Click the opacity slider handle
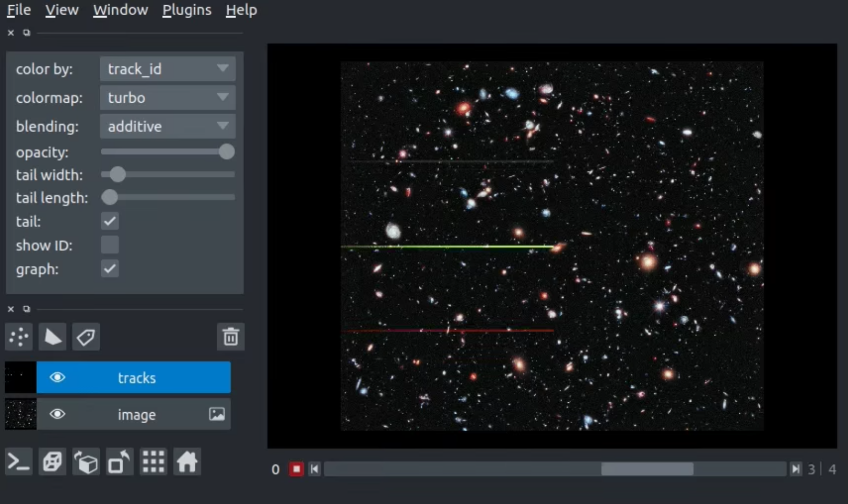The height and width of the screenshot is (504, 848). [226, 152]
